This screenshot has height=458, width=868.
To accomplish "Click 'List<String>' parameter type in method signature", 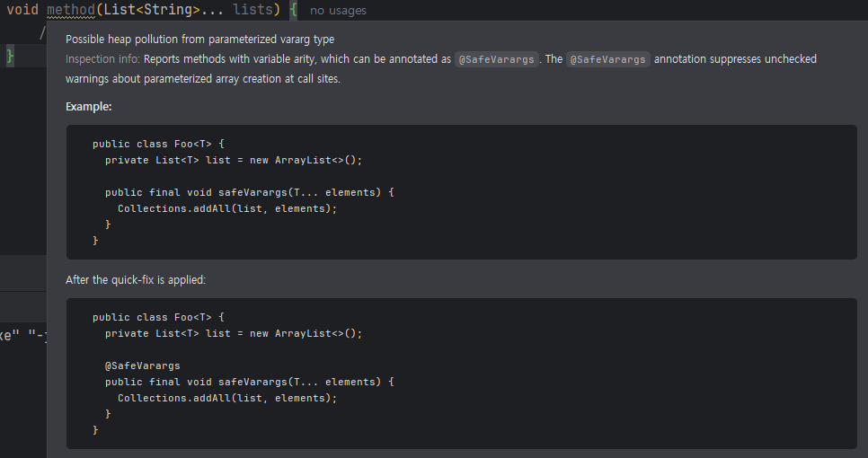I will [x=146, y=10].
